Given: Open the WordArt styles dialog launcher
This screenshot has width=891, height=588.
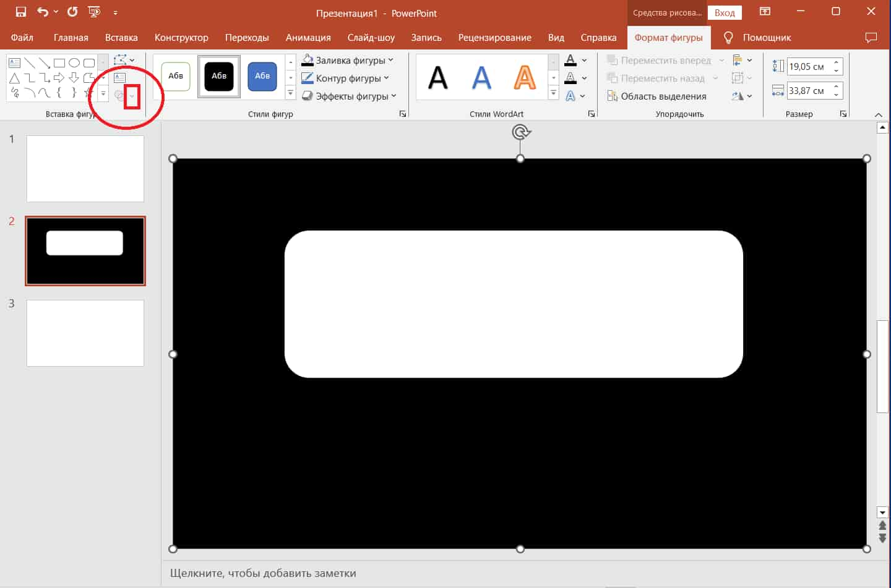Looking at the screenshot, I should coord(592,114).
